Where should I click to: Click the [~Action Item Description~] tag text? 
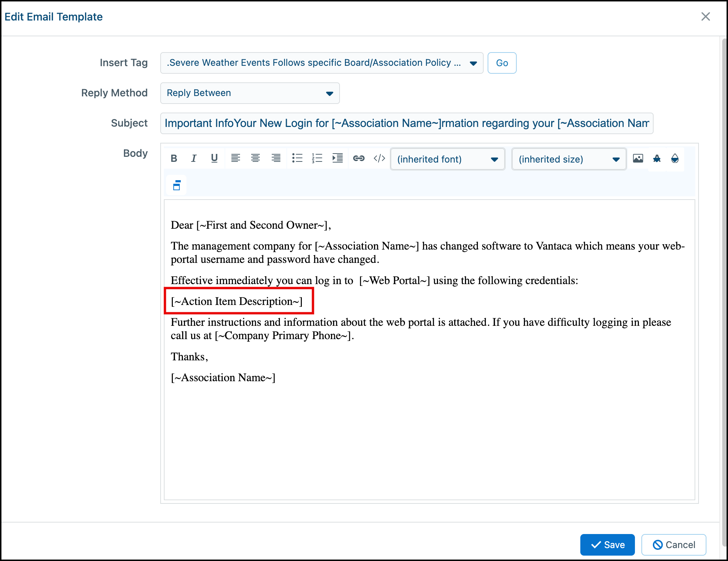237,301
